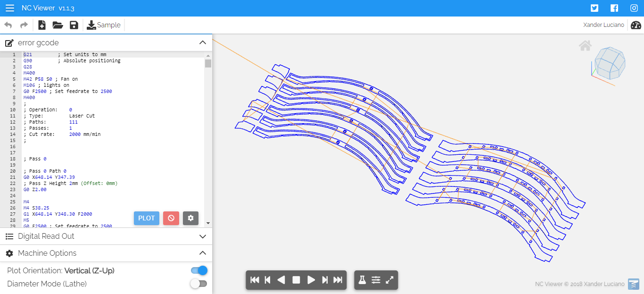This screenshot has width=644, height=294.
Task: Enable Diameter Mode (Lathe) switch
Action: point(199,284)
